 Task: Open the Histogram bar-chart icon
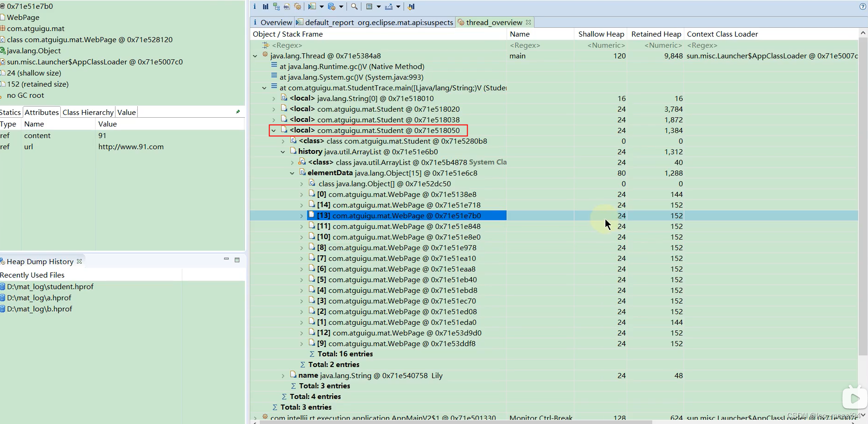click(x=265, y=6)
